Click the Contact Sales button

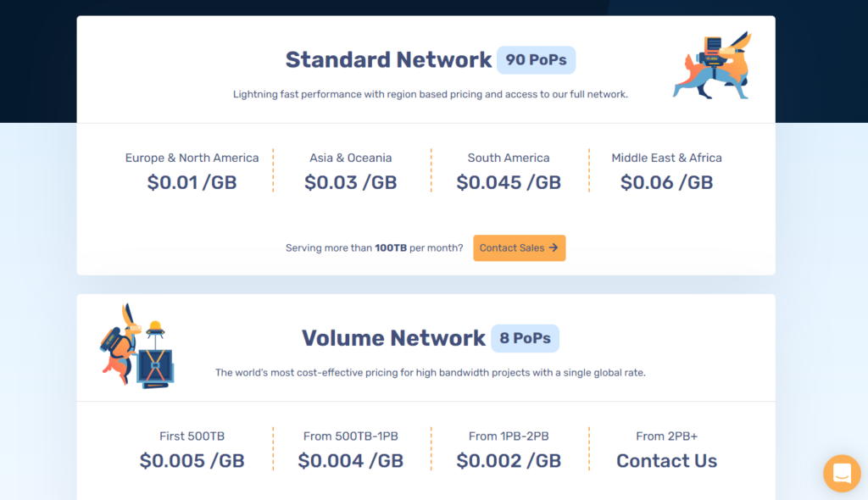pyautogui.click(x=519, y=247)
